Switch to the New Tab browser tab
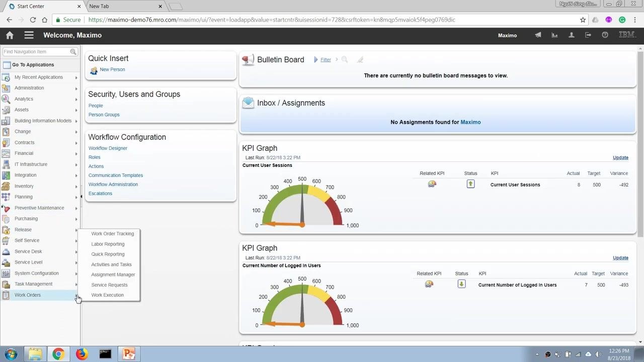Viewport: 644px width, 362px height. click(x=124, y=7)
